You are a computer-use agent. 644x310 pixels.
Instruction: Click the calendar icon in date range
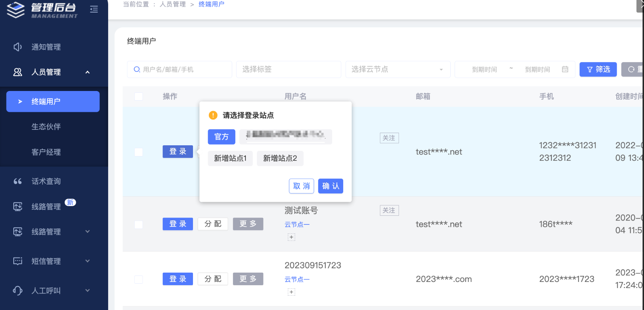click(565, 69)
